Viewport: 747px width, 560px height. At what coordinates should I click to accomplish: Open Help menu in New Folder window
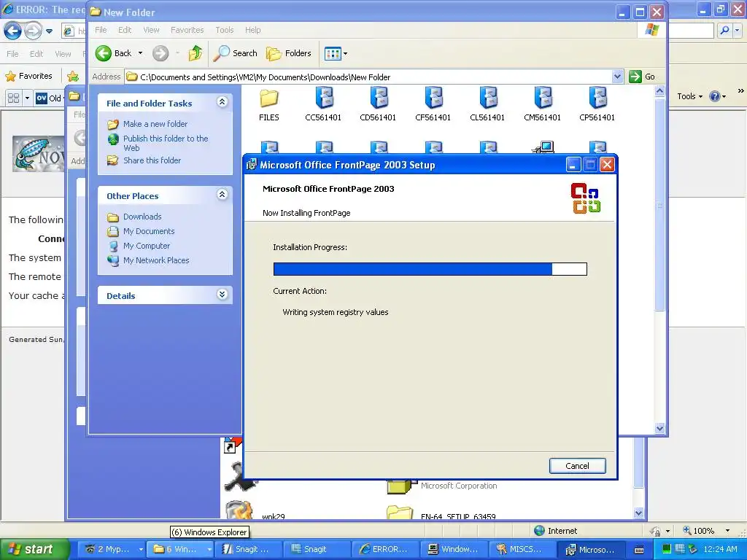(253, 30)
